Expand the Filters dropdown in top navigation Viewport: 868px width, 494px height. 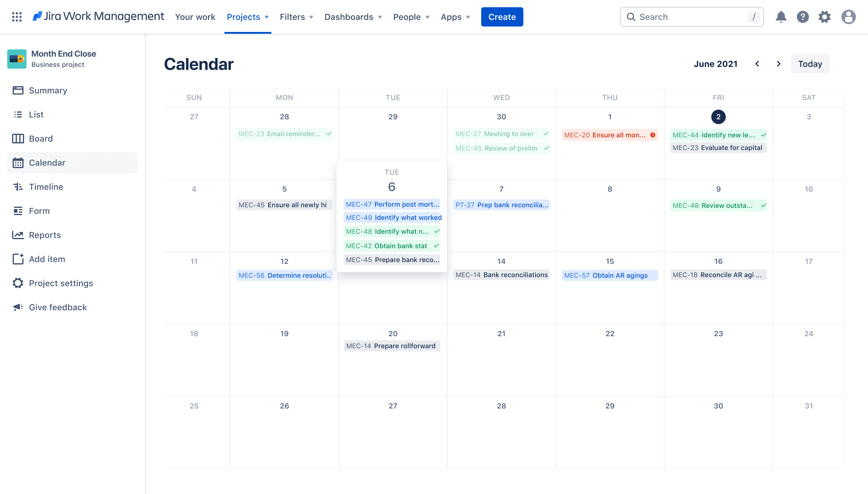296,17
